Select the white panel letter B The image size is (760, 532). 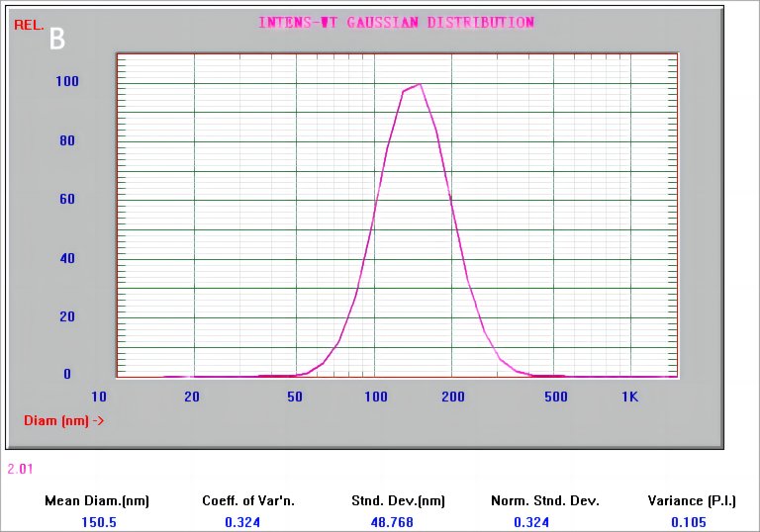click(x=57, y=39)
